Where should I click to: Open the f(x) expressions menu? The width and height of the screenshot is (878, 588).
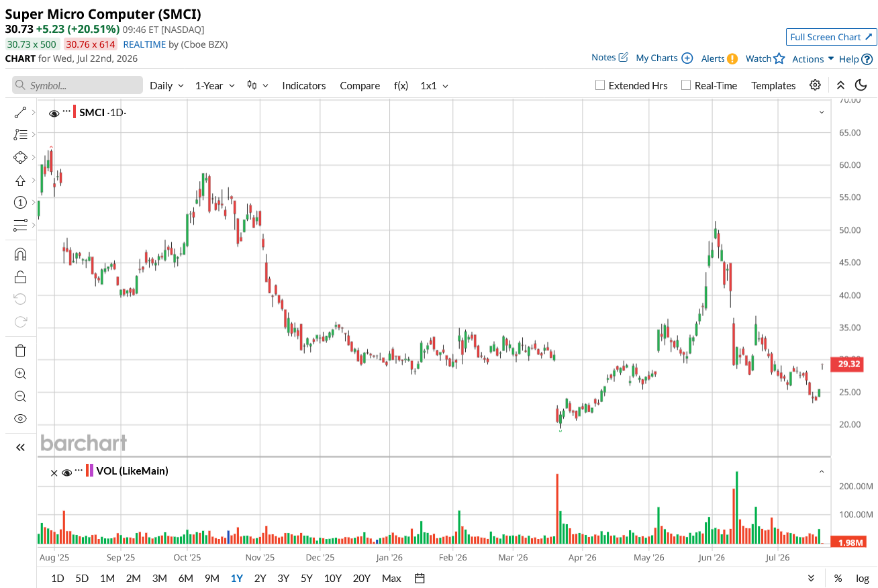coord(401,85)
